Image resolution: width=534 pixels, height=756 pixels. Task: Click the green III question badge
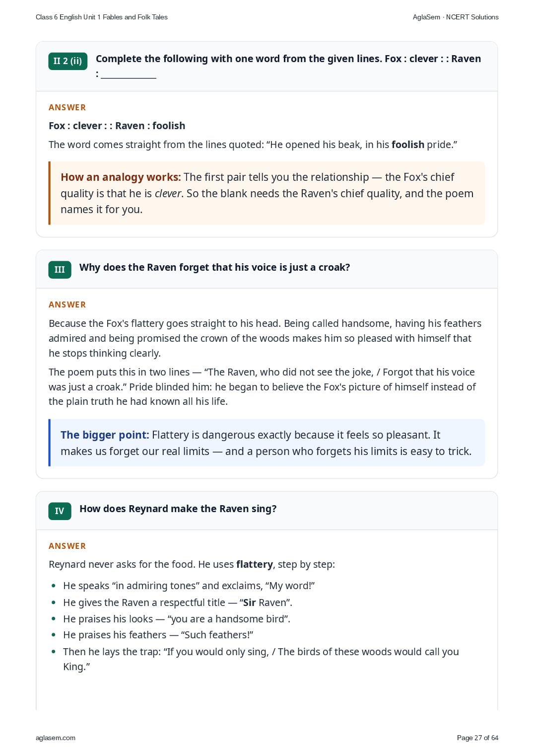pos(60,270)
